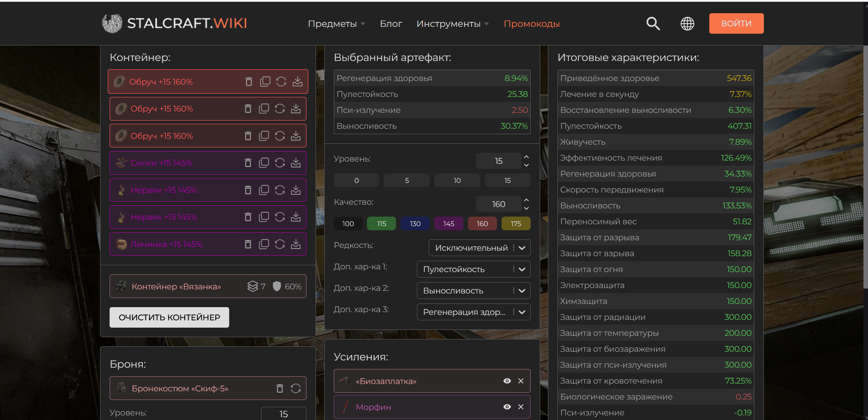This screenshot has height=420, width=868.
Task: Swap armor Бронекостюм «Скиф-5» via refresh icon
Action: click(x=296, y=389)
